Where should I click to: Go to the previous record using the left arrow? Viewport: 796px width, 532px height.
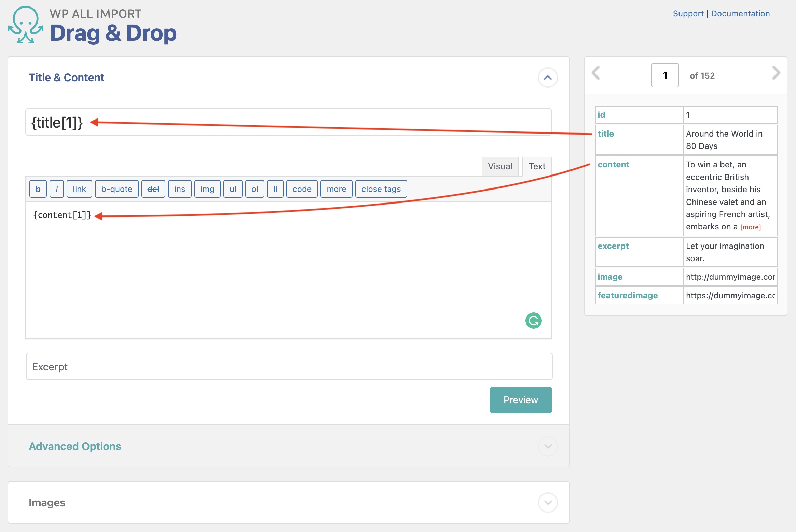click(596, 73)
